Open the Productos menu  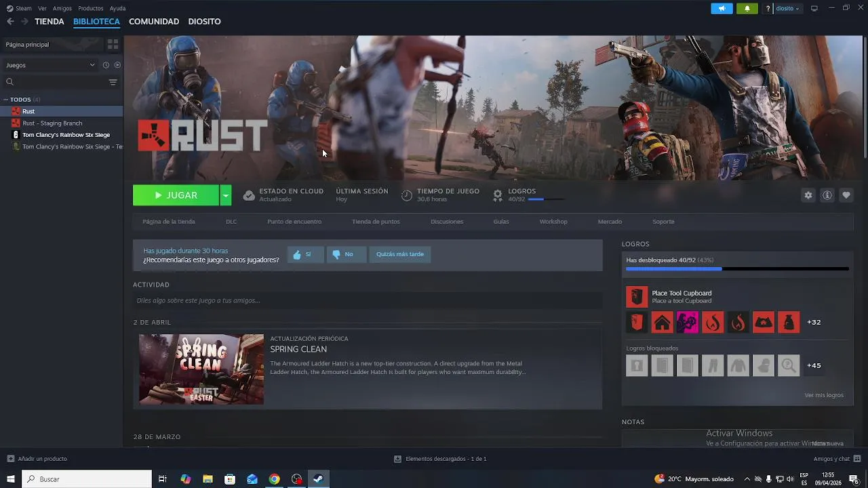pyautogui.click(x=91, y=8)
